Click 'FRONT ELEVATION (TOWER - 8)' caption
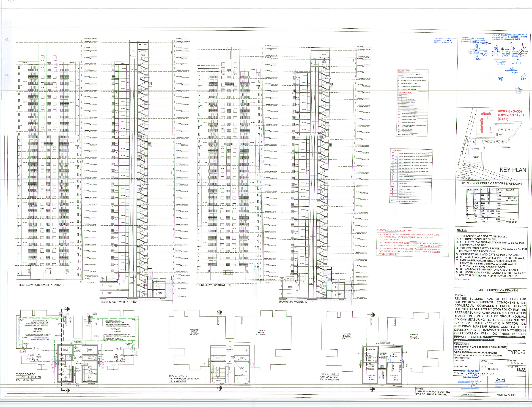The height and width of the screenshot is (407, 532). [214, 285]
